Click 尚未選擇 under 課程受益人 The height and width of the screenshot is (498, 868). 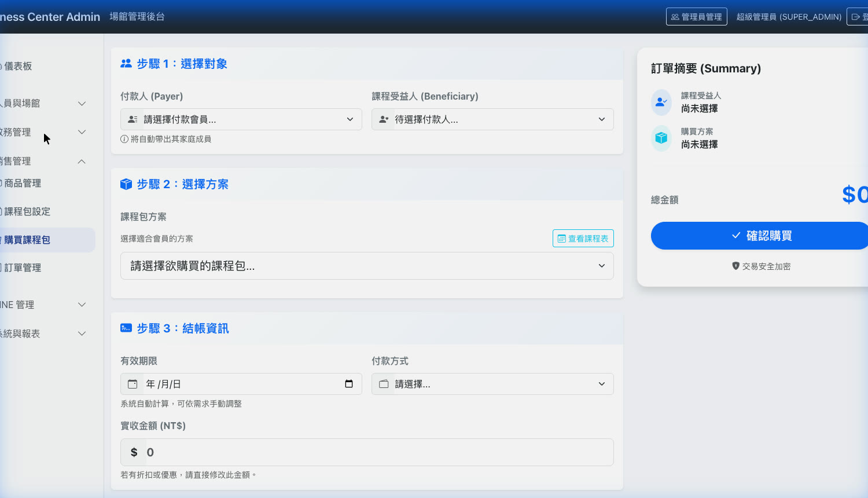point(700,108)
